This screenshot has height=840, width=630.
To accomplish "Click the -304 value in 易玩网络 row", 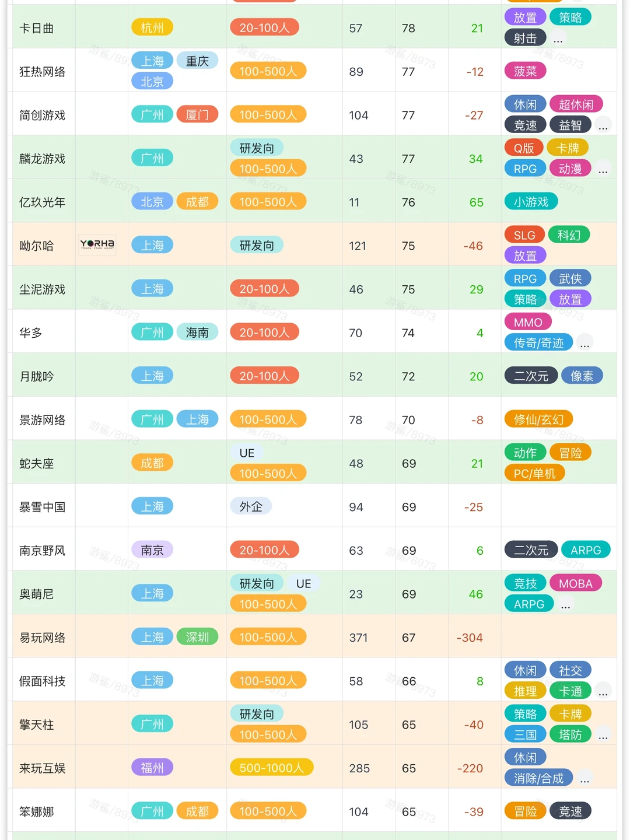I will click(470, 638).
